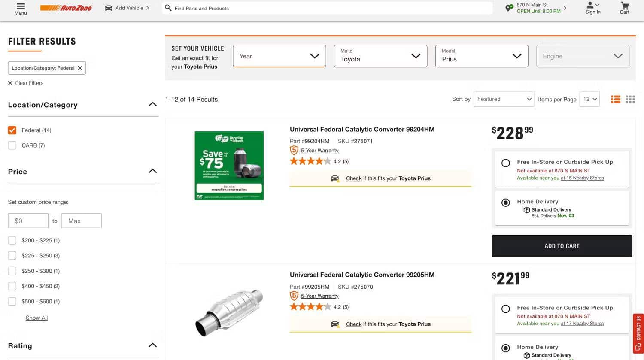Viewport: 644px width, 360px height.
Task: Uncheck the Federal checkbox
Action: pos(12,130)
